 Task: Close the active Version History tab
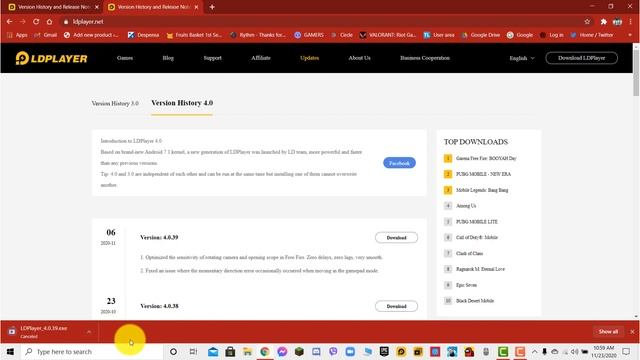tap(196, 7)
